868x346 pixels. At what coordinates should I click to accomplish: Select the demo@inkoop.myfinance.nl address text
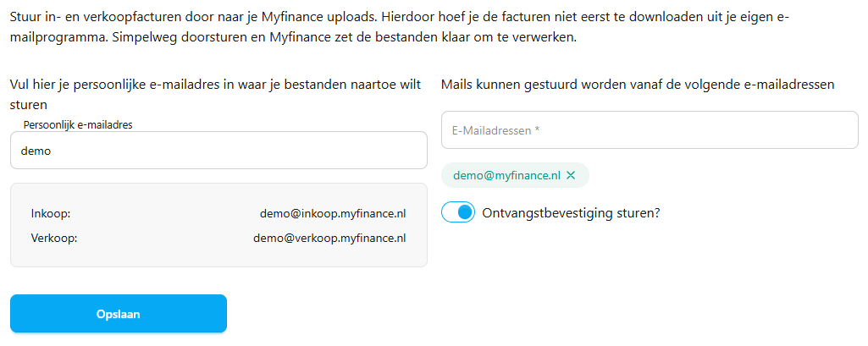[333, 213]
